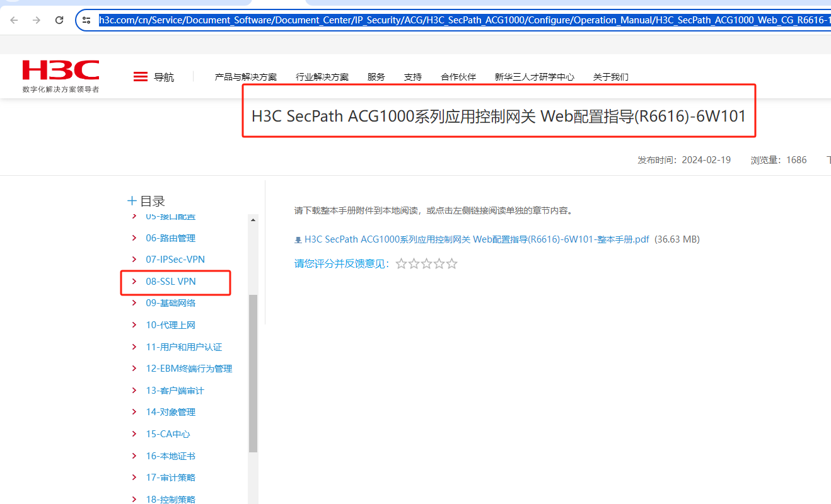Open the 行业解决方案 menu
The height and width of the screenshot is (504, 831).
click(x=322, y=77)
